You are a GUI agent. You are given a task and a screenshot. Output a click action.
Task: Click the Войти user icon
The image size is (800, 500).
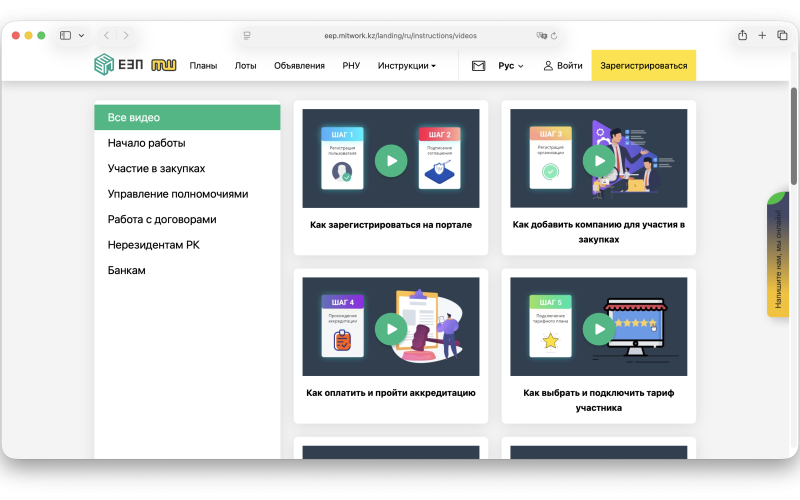click(548, 66)
